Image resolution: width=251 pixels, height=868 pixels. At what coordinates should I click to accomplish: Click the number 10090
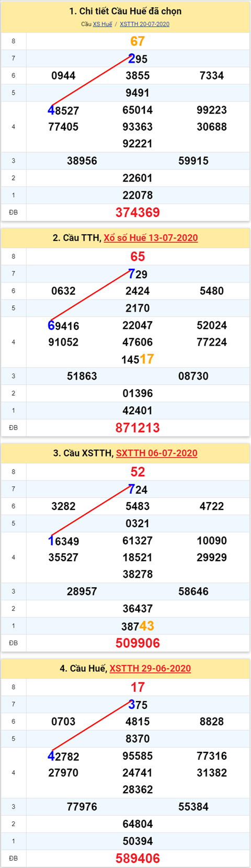tap(212, 541)
